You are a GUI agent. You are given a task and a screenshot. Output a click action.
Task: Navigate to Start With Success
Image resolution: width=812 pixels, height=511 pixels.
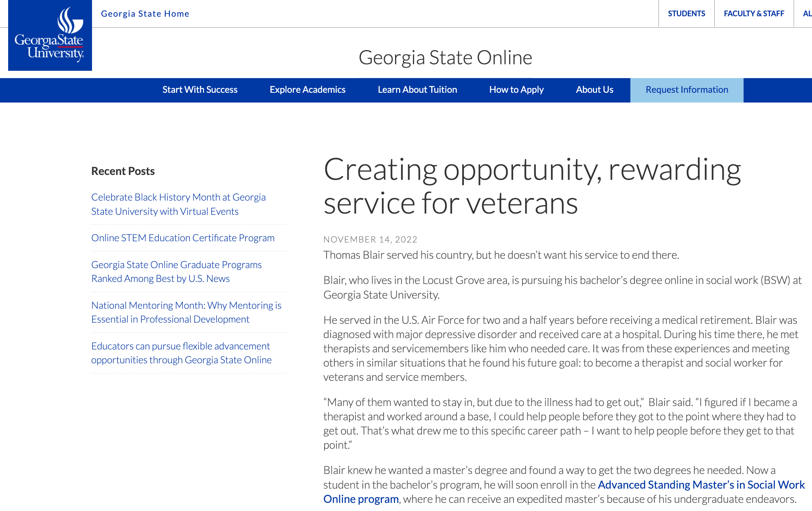(x=200, y=90)
